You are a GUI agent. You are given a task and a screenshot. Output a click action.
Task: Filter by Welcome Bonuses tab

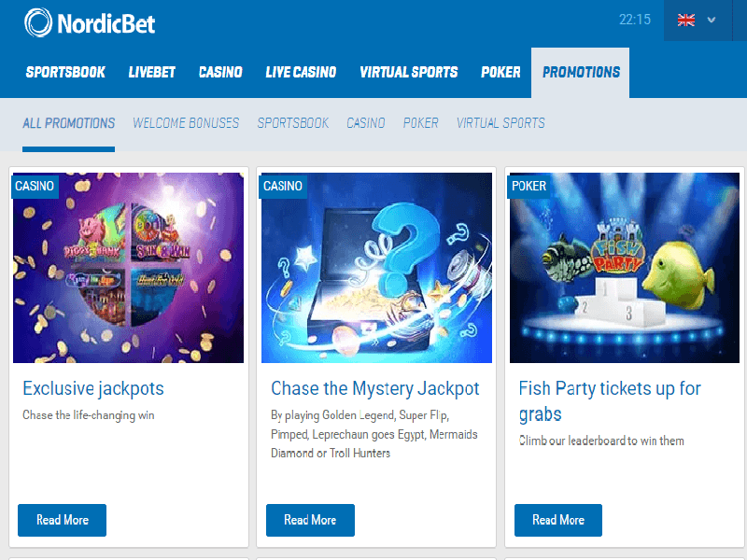pos(186,123)
